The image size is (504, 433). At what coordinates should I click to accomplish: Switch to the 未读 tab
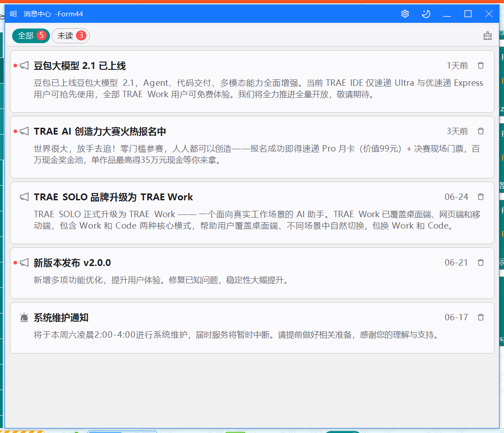(71, 36)
